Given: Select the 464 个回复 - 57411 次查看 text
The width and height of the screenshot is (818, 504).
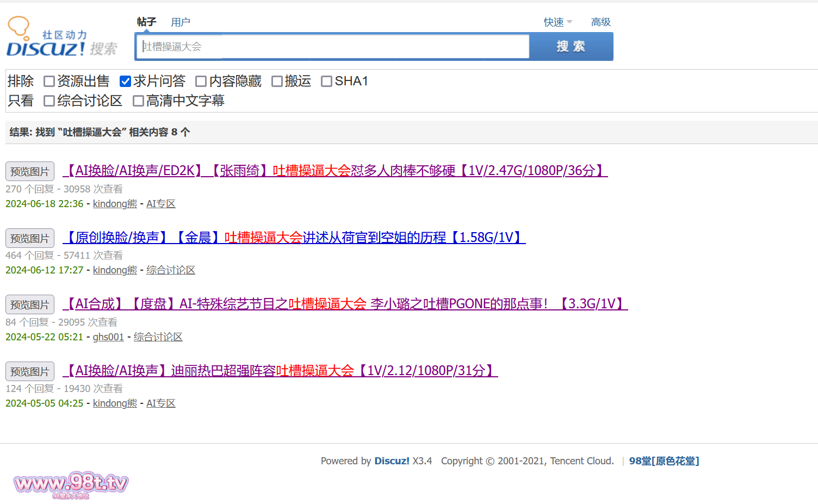Looking at the screenshot, I should coord(64,256).
